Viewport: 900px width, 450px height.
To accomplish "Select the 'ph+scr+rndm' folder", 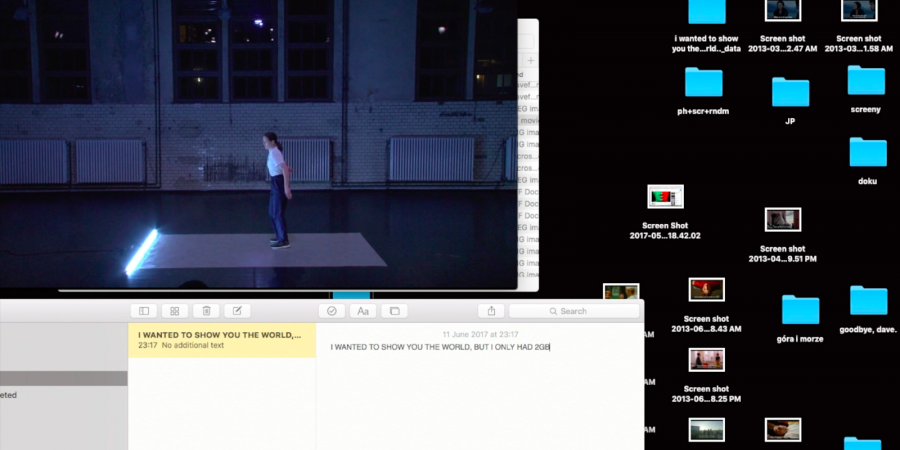I will pyautogui.click(x=703, y=82).
